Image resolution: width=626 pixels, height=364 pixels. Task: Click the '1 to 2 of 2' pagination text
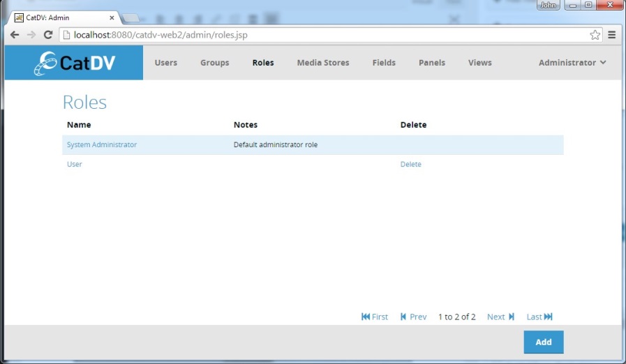point(456,317)
